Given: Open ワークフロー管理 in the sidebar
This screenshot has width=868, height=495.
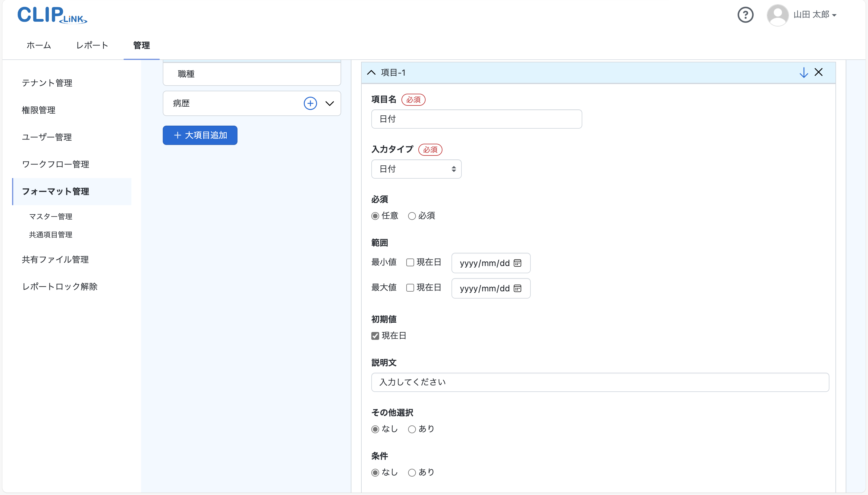Looking at the screenshot, I should (55, 164).
